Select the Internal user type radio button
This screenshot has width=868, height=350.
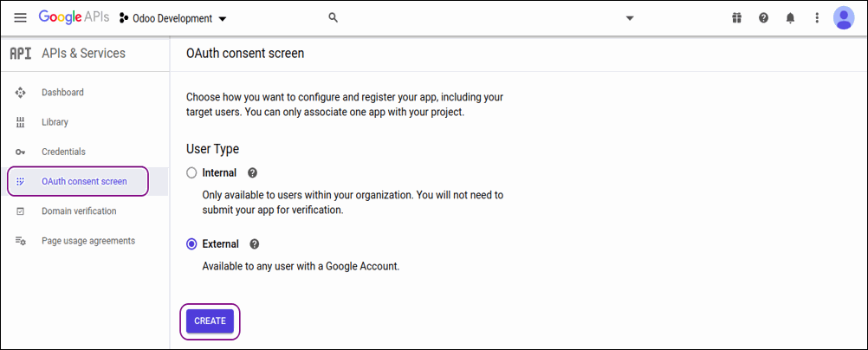191,172
